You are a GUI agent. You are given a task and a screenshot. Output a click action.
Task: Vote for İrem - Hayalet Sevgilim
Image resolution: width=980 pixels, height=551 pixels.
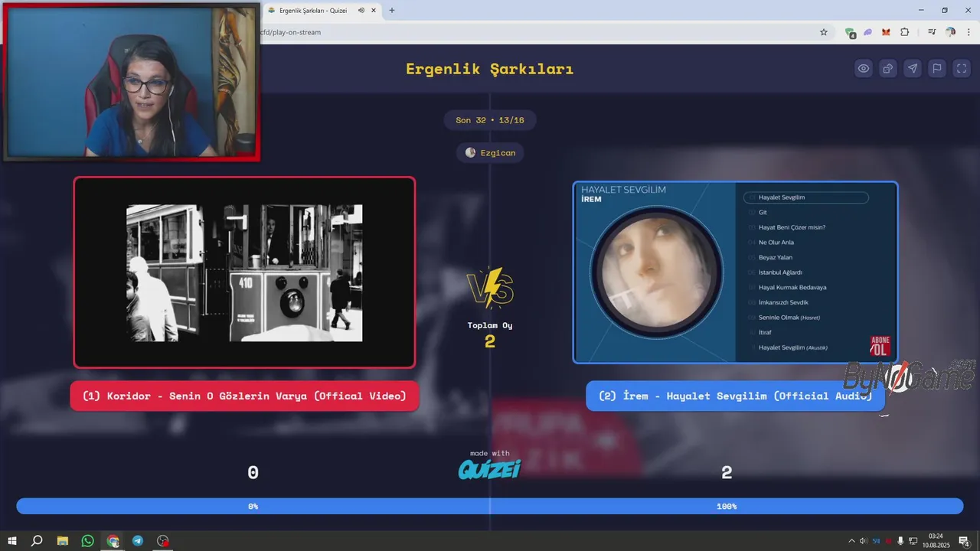[x=735, y=396]
